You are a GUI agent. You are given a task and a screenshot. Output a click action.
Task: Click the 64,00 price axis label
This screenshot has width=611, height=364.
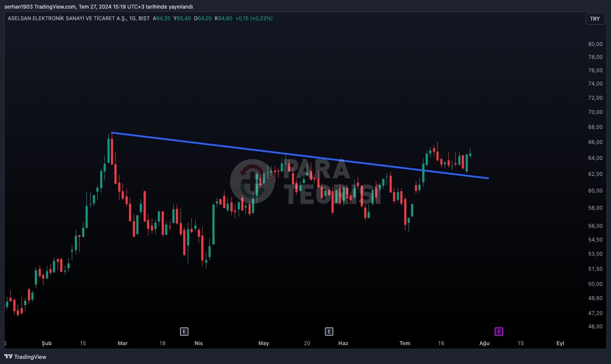pyautogui.click(x=595, y=158)
